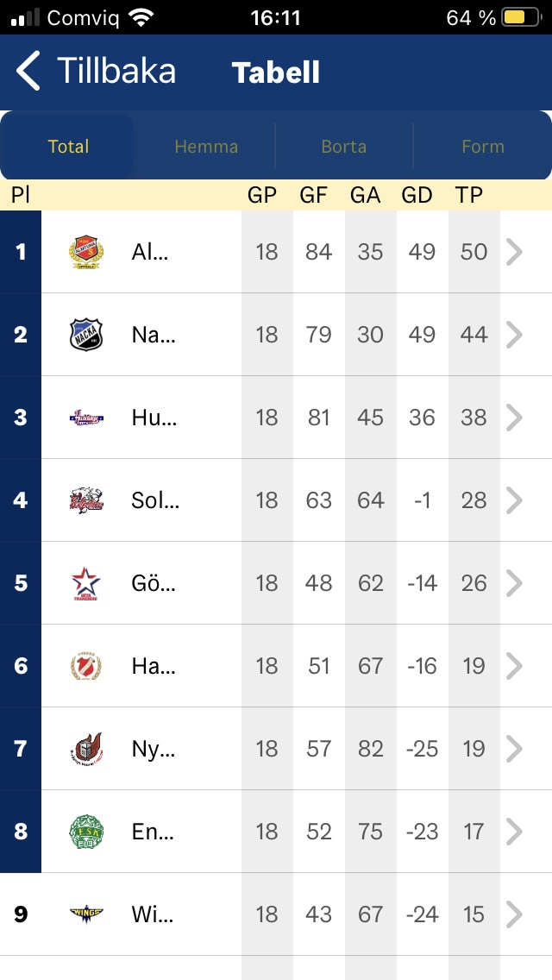The width and height of the screenshot is (552, 980).
Task: Tap the Ny... team logo in row 7
Action: [86, 749]
